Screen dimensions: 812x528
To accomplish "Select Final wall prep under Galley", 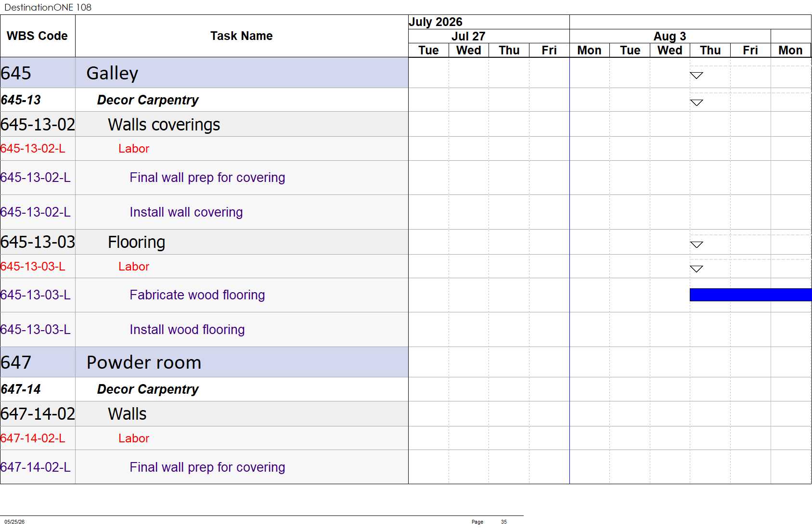I will (207, 178).
